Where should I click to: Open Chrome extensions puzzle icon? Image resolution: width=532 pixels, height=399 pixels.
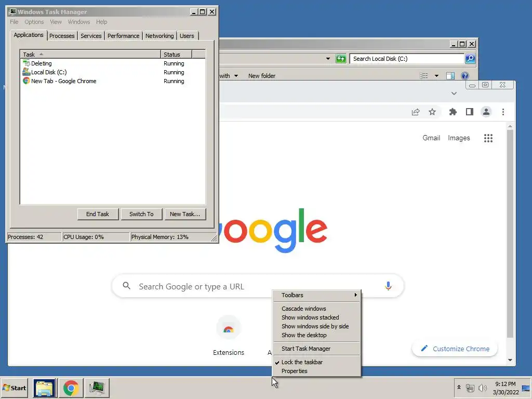coord(453,112)
